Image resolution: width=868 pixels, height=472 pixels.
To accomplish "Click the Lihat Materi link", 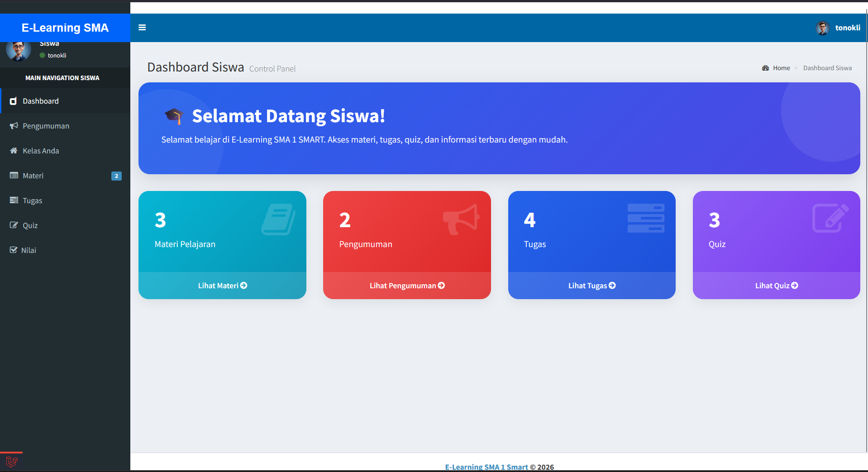I will tap(222, 286).
